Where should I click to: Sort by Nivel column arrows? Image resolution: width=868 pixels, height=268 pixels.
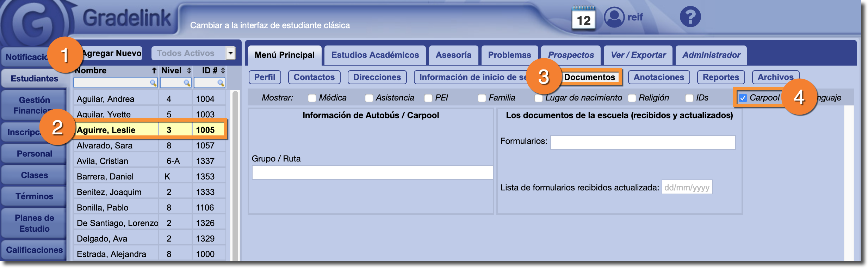[189, 71]
